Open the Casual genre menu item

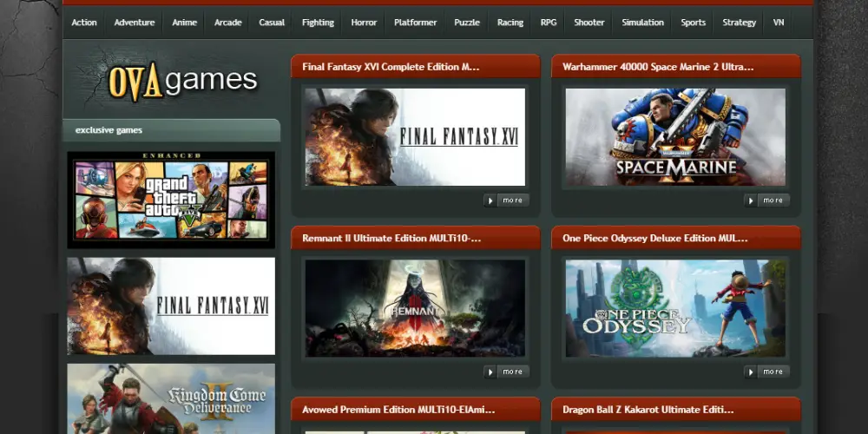click(272, 23)
